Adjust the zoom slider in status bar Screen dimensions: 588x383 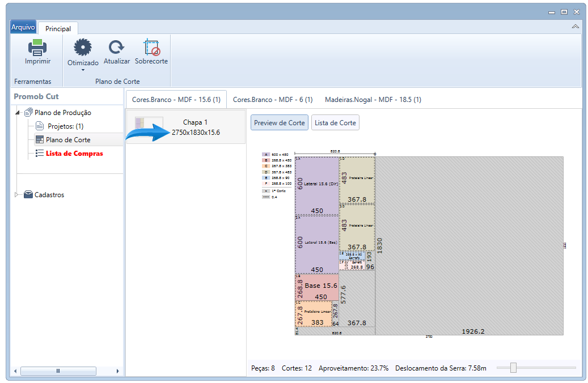pos(513,368)
